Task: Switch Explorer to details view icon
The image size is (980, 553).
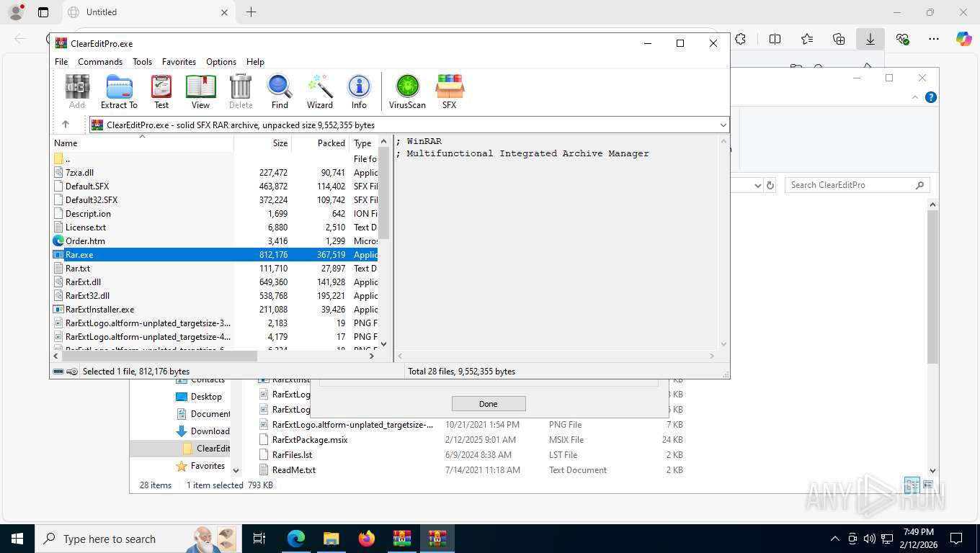Action: point(912,485)
